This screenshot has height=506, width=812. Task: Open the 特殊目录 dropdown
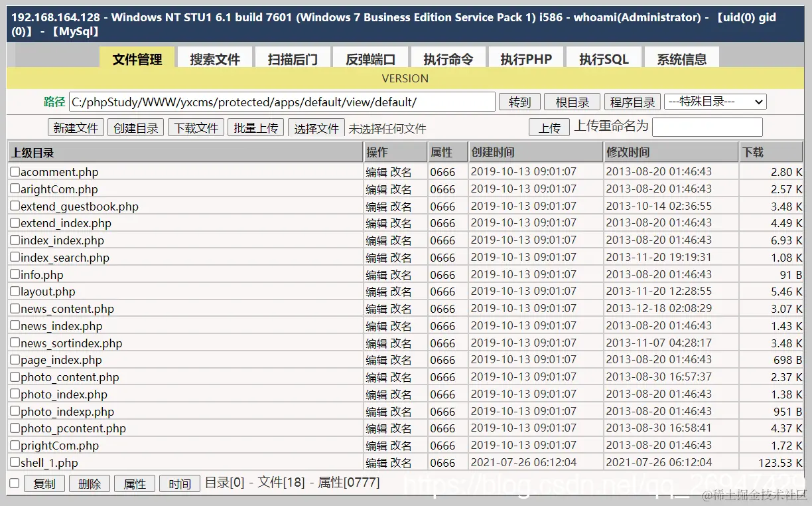715,102
